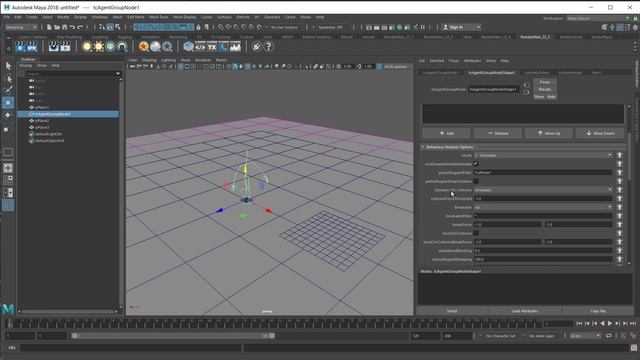Click the playback range slider bar
This screenshot has height=360, width=640.
pyautogui.click(x=173, y=336)
